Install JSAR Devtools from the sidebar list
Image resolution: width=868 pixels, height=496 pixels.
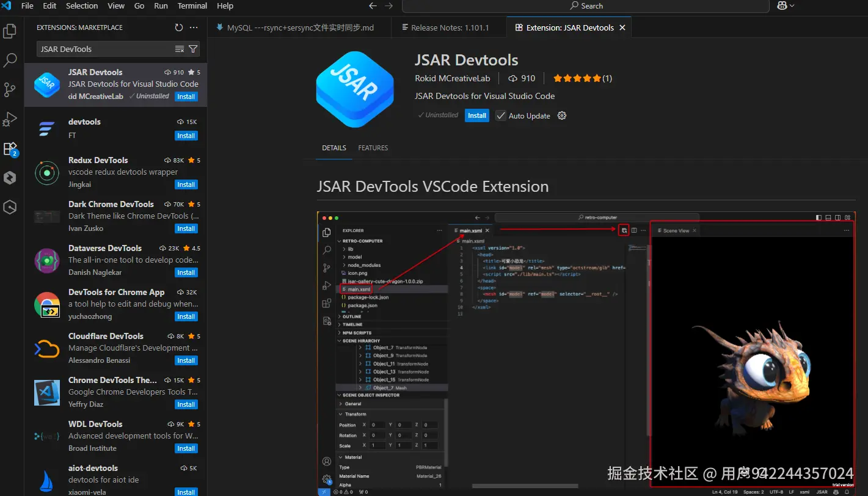pyautogui.click(x=186, y=97)
